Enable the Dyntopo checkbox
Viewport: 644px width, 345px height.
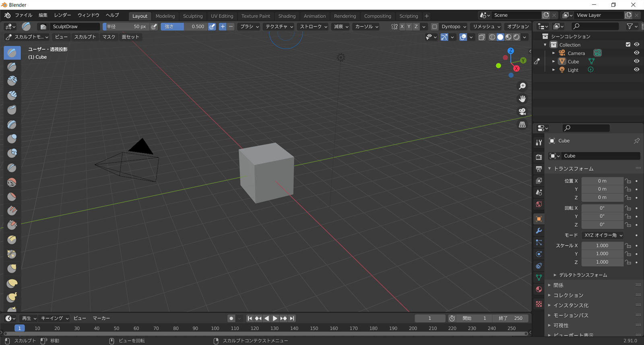point(434,27)
